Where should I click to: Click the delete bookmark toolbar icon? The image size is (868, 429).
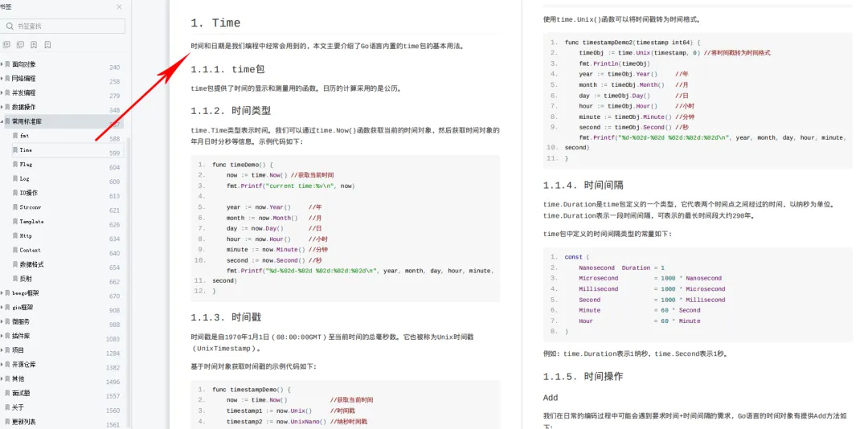tap(47, 45)
